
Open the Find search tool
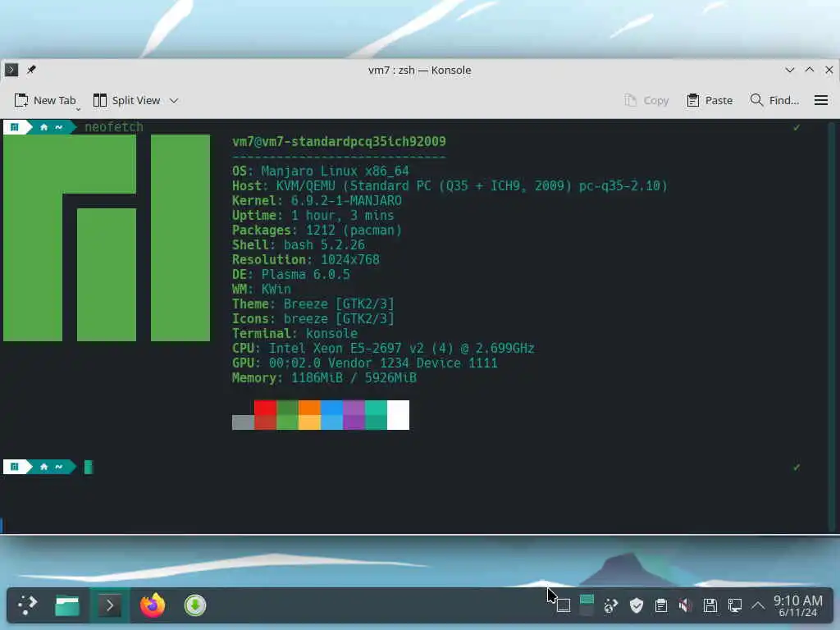pyautogui.click(x=774, y=100)
